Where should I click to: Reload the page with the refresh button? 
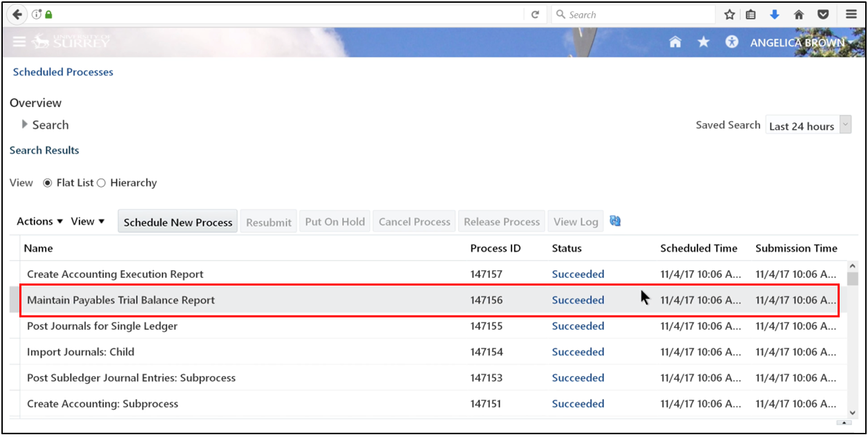[x=536, y=14]
